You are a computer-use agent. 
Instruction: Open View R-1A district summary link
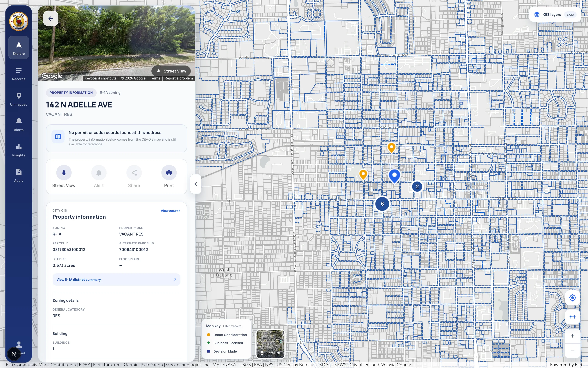[116, 280]
